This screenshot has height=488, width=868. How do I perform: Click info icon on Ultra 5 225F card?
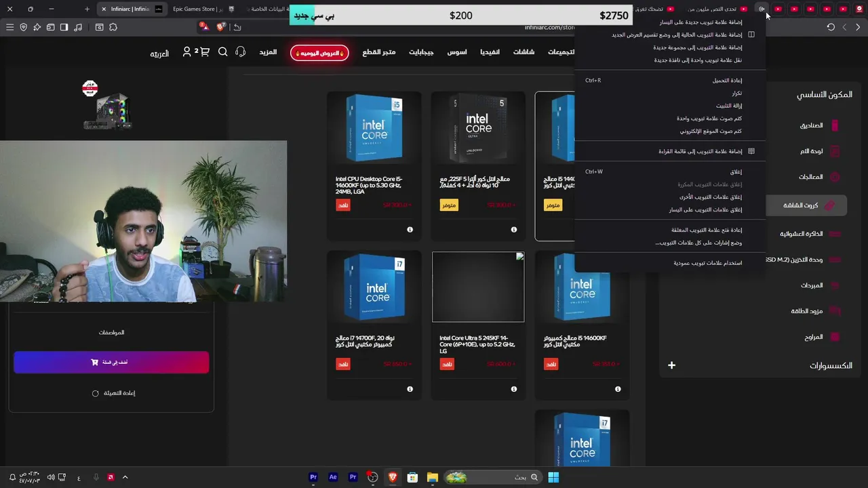click(x=513, y=230)
